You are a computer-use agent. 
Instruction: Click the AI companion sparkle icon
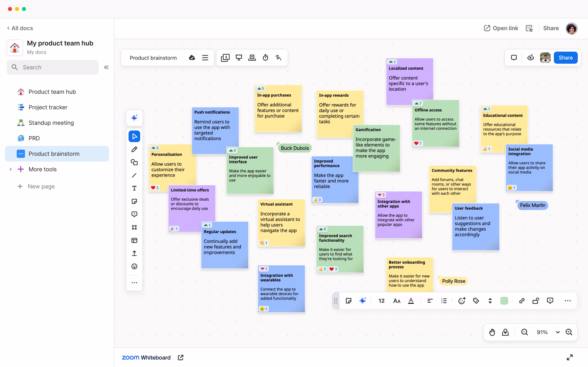(134, 118)
